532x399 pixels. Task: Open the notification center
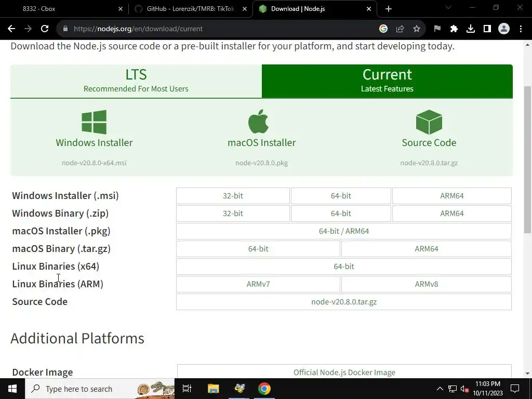(515, 389)
